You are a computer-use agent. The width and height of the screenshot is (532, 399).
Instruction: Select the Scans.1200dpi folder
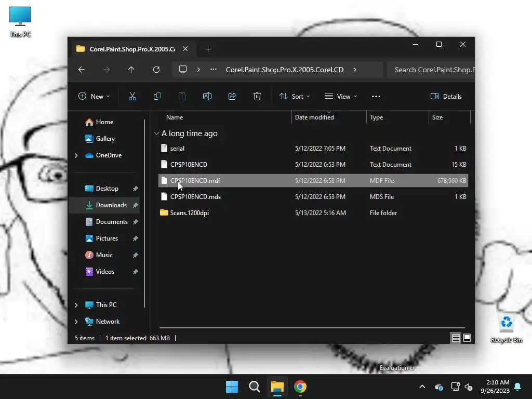(x=313, y=212)
